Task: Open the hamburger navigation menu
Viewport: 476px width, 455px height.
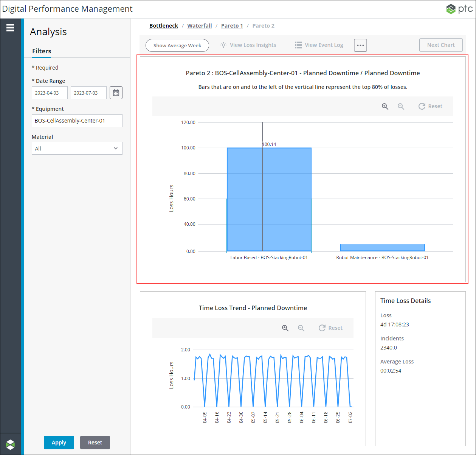Action: 10,28
